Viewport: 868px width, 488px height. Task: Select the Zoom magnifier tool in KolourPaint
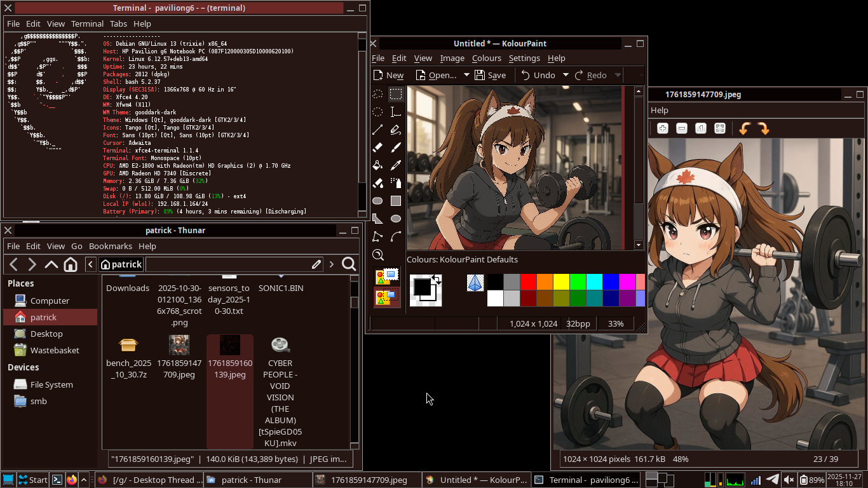coord(377,255)
